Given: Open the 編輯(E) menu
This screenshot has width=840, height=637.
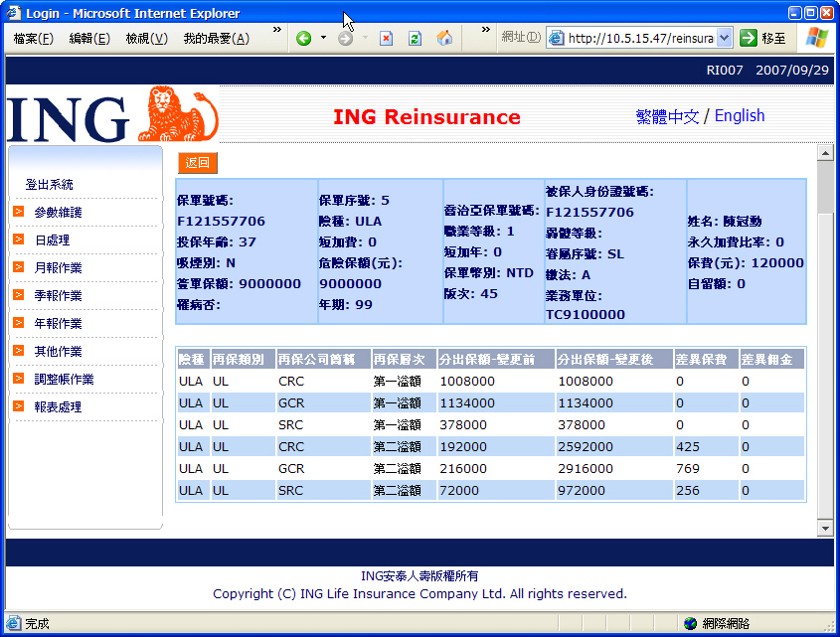Looking at the screenshot, I should 90,39.
